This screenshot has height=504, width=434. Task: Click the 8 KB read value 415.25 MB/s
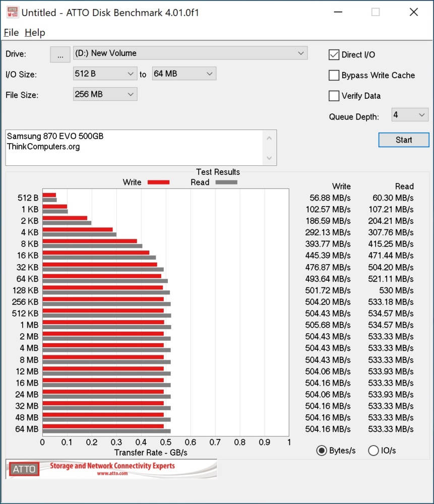[x=391, y=244]
